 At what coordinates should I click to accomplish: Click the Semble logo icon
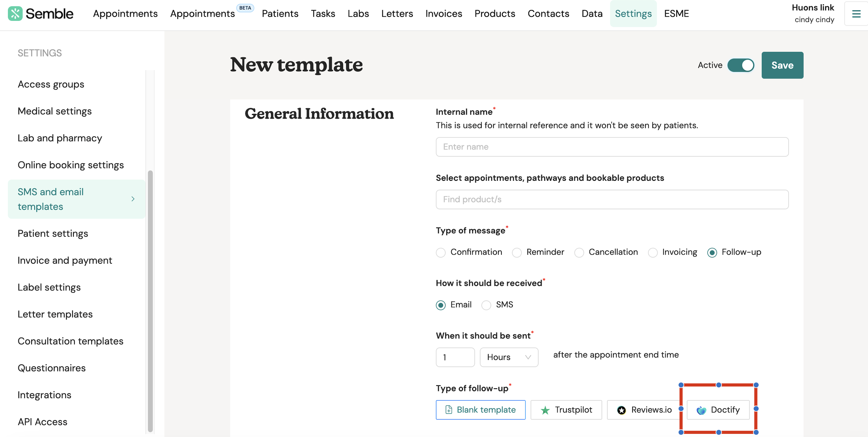coord(15,13)
